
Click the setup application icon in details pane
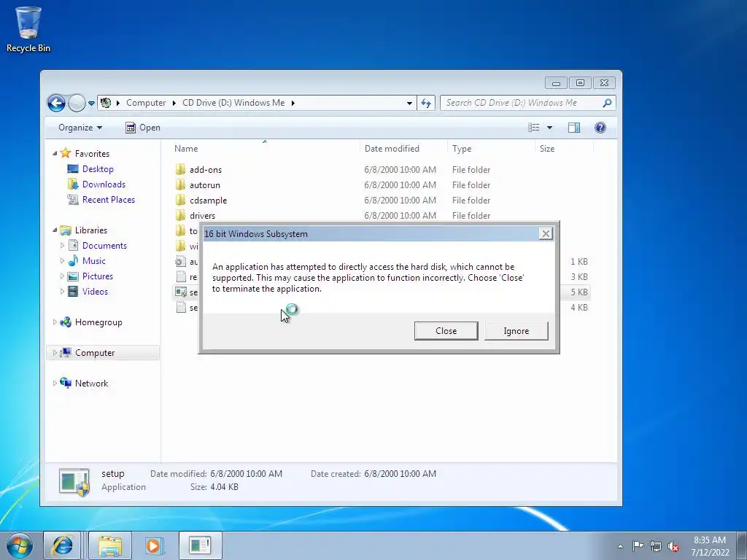[74, 482]
